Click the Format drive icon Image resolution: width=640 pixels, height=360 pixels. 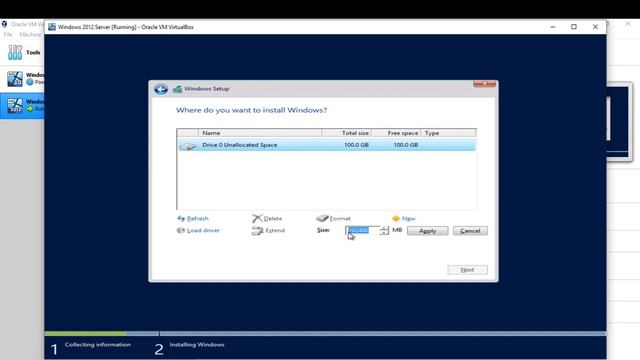tap(322, 218)
